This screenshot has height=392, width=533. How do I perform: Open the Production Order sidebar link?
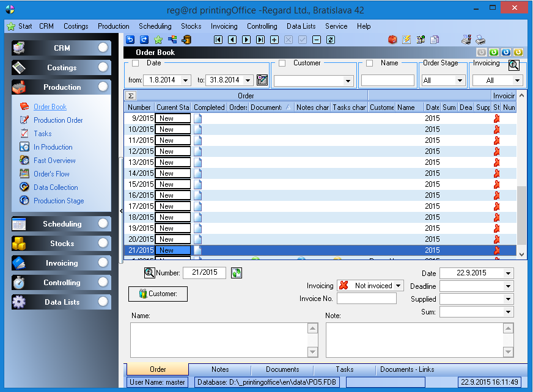pos(58,120)
